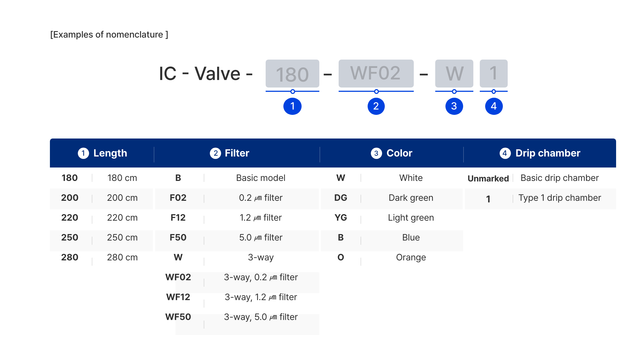644x364 pixels.
Task: Click the 280 length code
Action: click(70, 257)
